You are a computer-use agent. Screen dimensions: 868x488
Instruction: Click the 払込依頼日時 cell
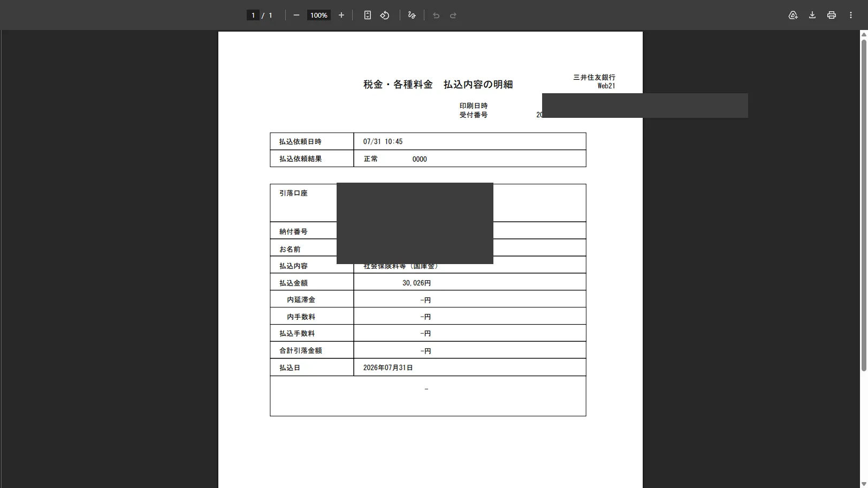tap(312, 141)
